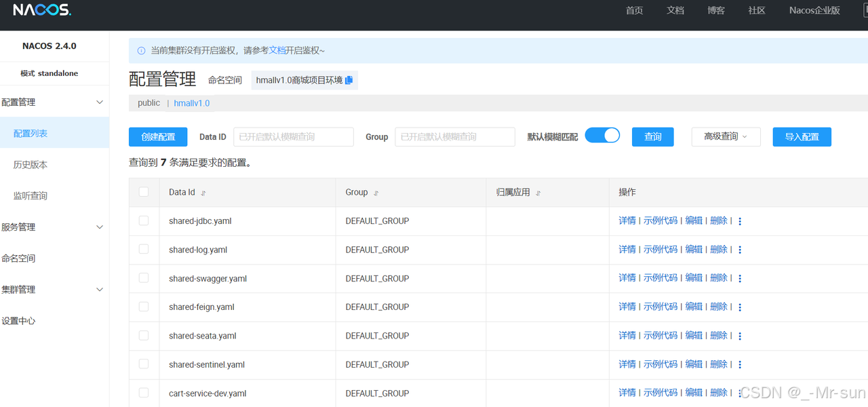Open more actions for shared-seata.yaml
Screen dimensions: 868x407
click(x=740, y=336)
